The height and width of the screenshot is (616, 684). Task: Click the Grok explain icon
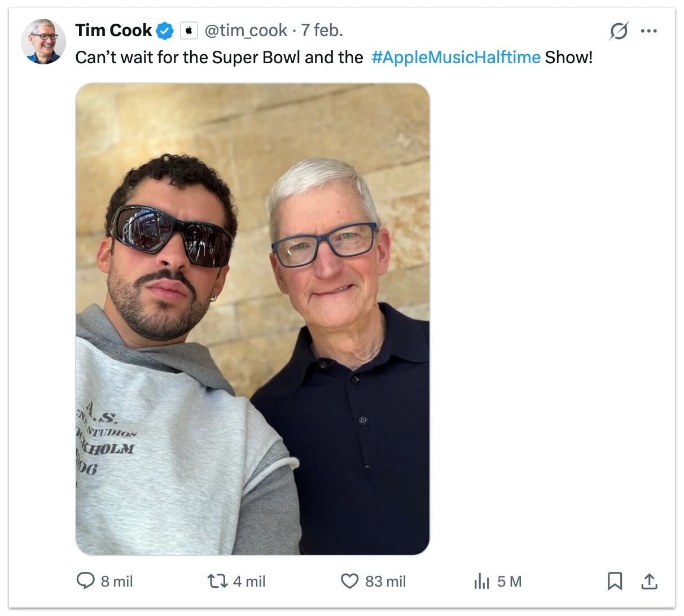click(619, 31)
